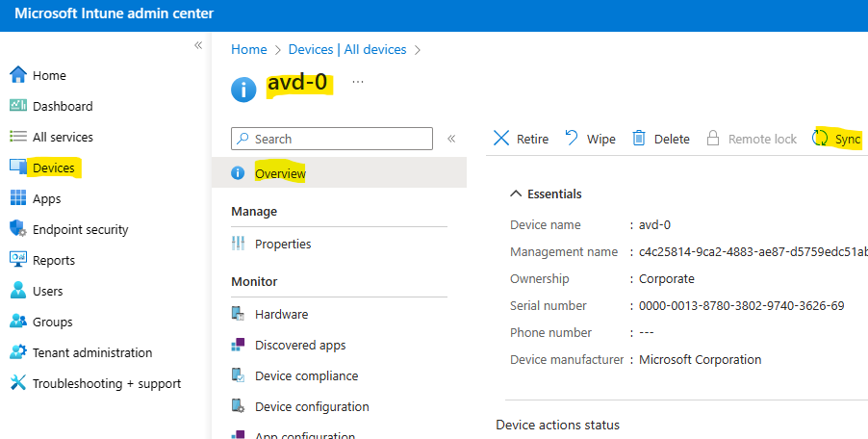
Task: Click the Dashboard chart icon
Action: (18, 105)
